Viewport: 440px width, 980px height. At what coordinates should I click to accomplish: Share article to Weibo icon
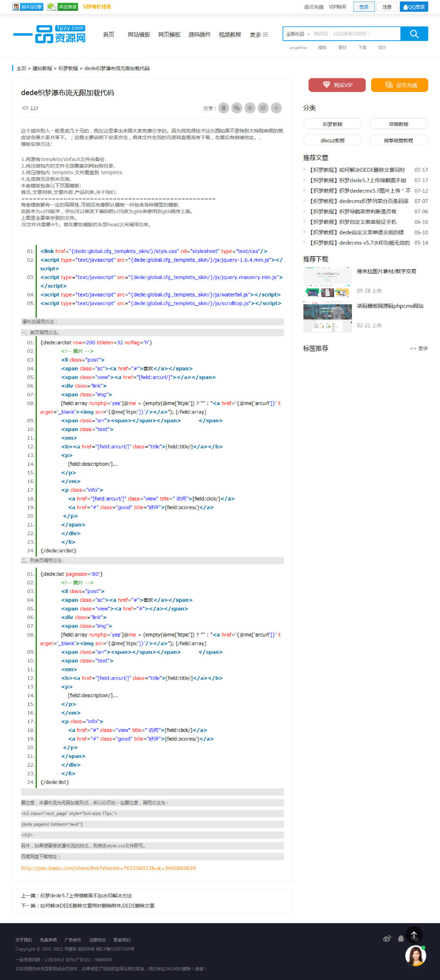pyautogui.click(x=263, y=108)
